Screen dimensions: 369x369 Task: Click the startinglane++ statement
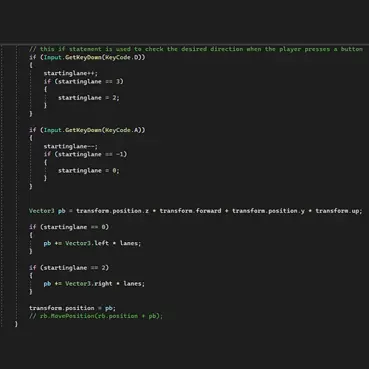[x=71, y=73]
